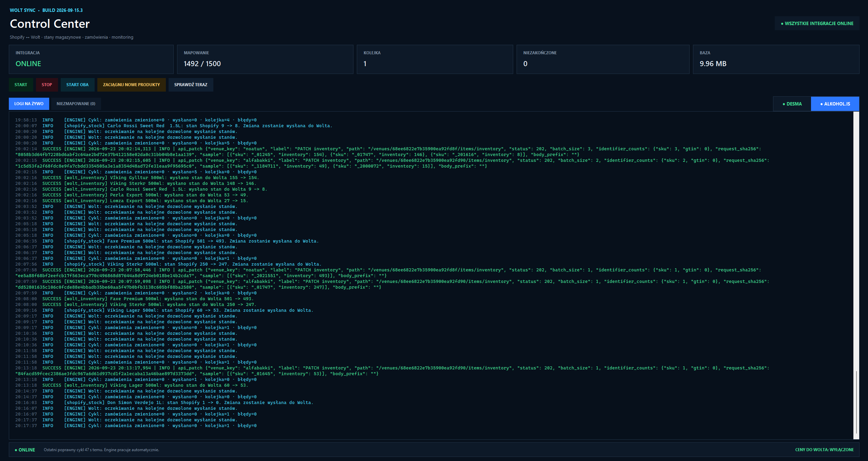Click the 20:09:16 Víking Lager shopify_stock log line
The width and height of the screenshot is (868, 461).
point(164,310)
